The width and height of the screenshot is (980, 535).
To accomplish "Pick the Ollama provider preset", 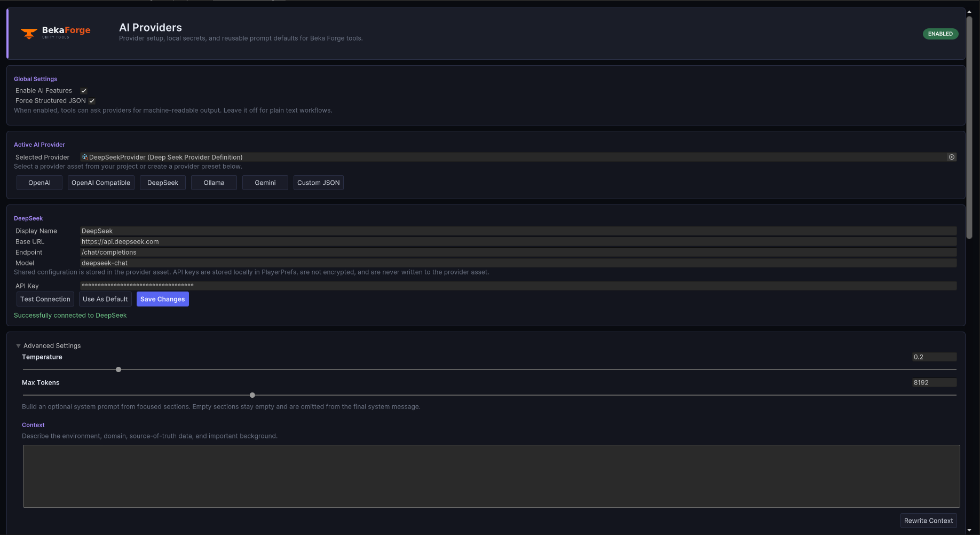I will 214,183.
